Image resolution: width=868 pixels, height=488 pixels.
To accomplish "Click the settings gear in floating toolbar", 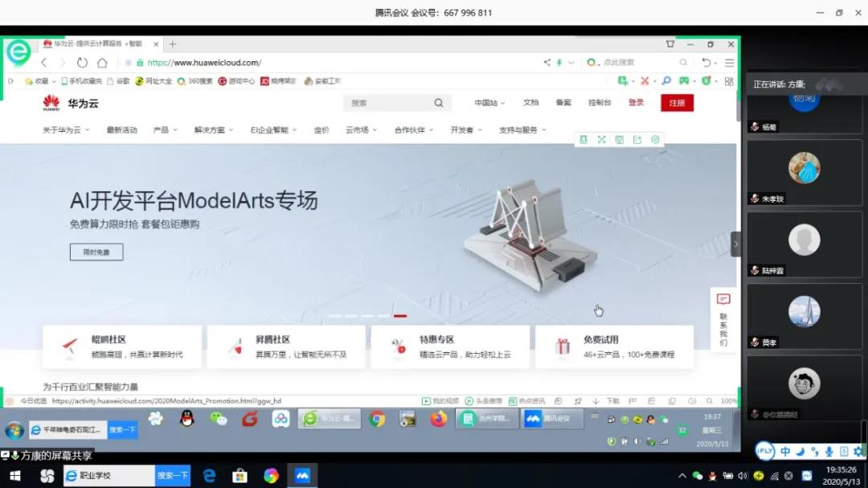I will pos(656,140).
